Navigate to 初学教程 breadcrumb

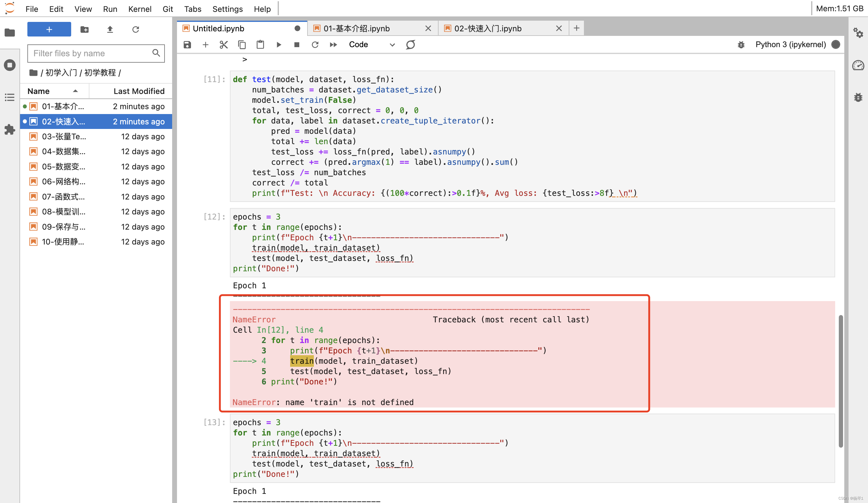coord(100,73)
